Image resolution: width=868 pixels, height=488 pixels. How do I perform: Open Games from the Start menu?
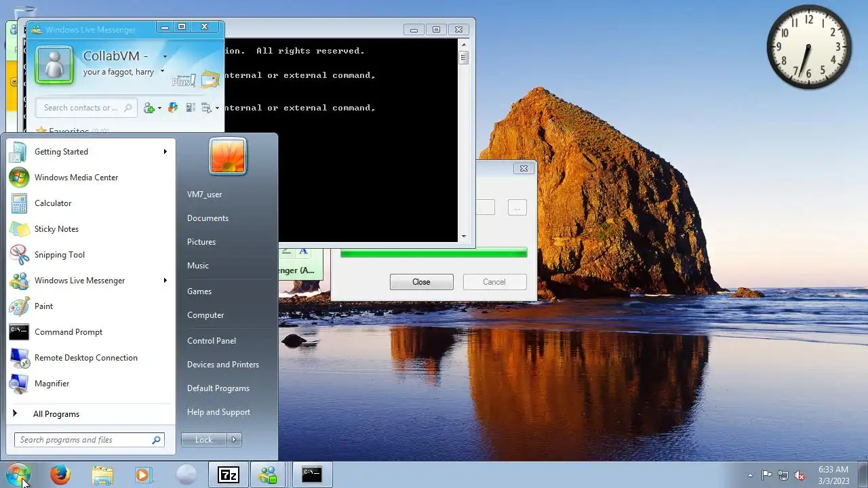[199, 291]
